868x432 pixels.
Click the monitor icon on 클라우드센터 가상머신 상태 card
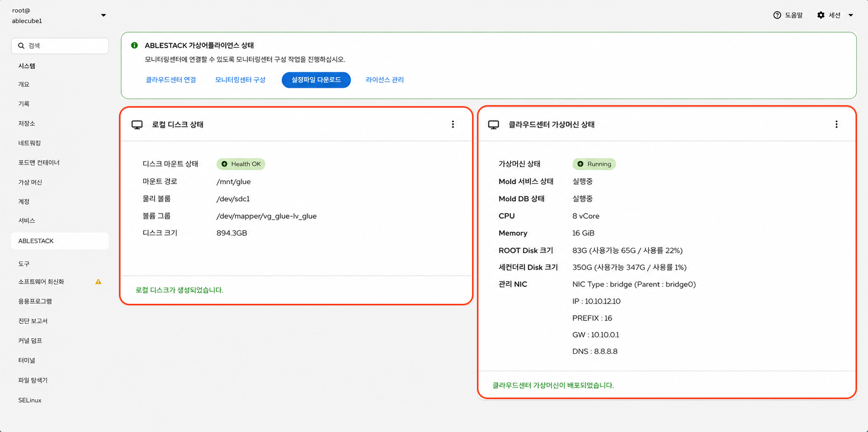click(x=493, y=124)
